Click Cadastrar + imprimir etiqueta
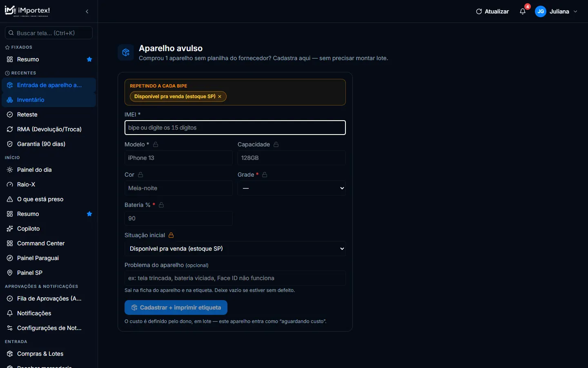The image size is (588, 368). [x=176, y=307]
